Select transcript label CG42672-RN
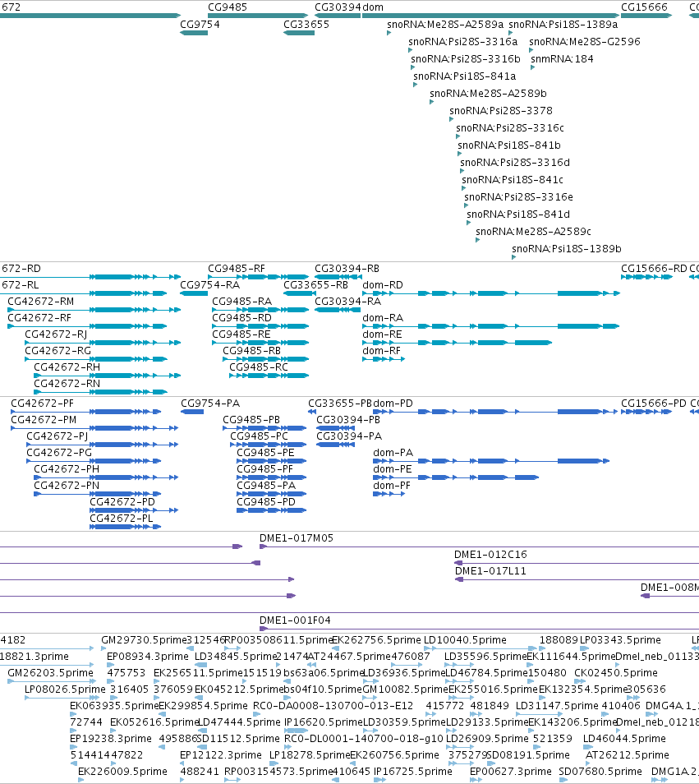This screenshot has width=699, height=784. (67, 384)
